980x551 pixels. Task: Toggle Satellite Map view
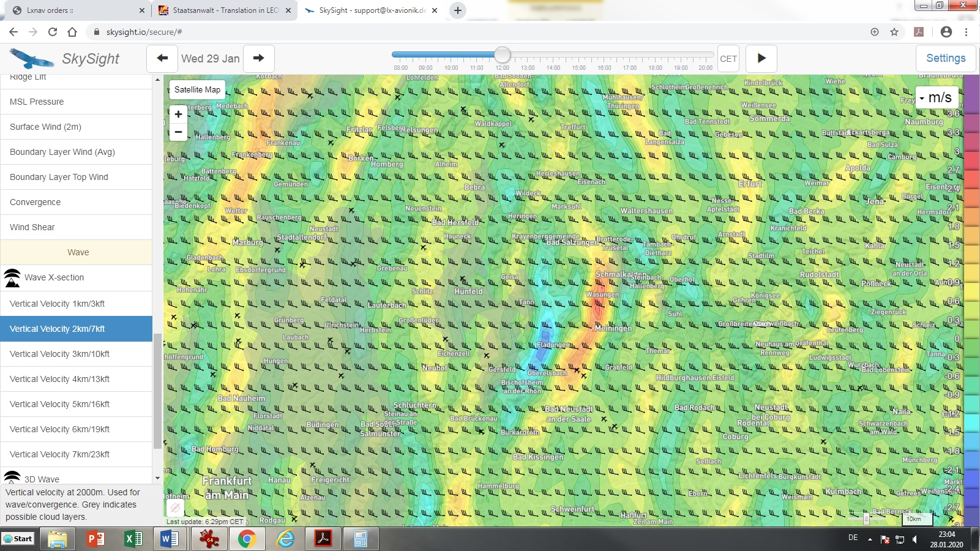click(x=197, y=89)
